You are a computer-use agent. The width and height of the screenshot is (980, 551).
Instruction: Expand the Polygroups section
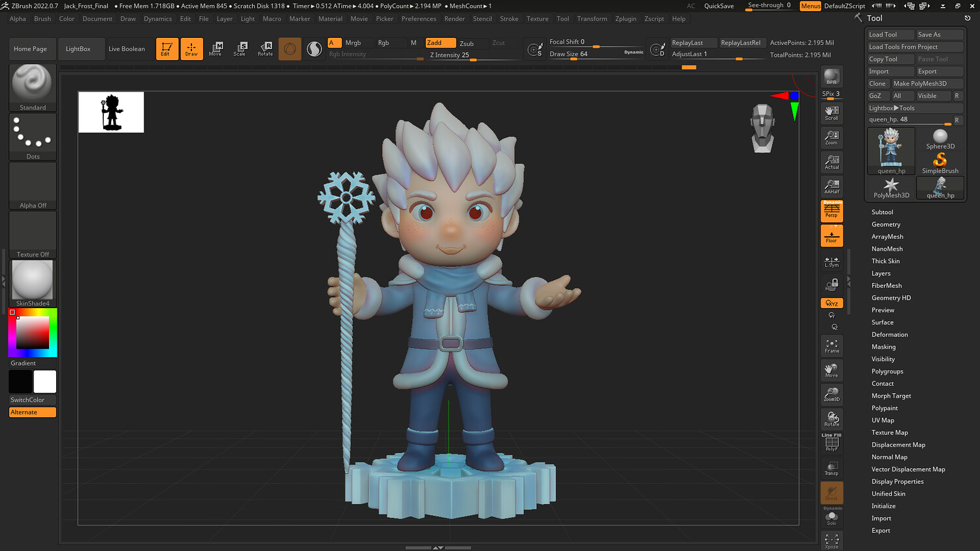[x=887, y=371]
